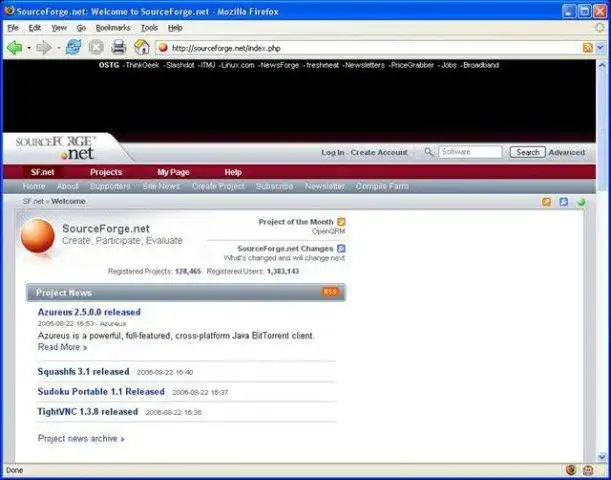
Task: Click the Subscribe submenu link
Action: click(x=274, y=186)
